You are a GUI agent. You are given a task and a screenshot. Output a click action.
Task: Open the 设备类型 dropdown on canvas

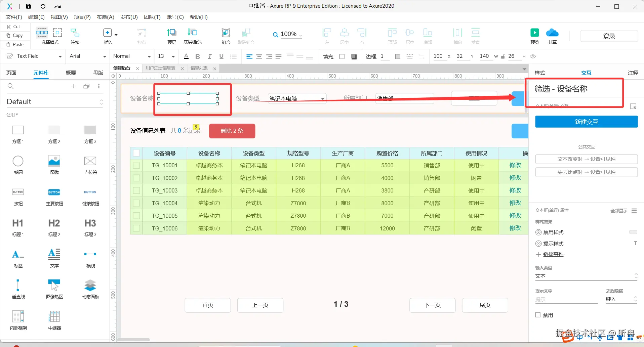pyautogui.click(x=297, y=98)
